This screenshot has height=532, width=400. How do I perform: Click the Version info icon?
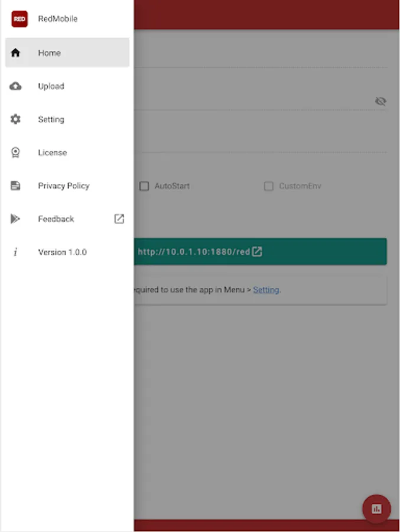15,252
